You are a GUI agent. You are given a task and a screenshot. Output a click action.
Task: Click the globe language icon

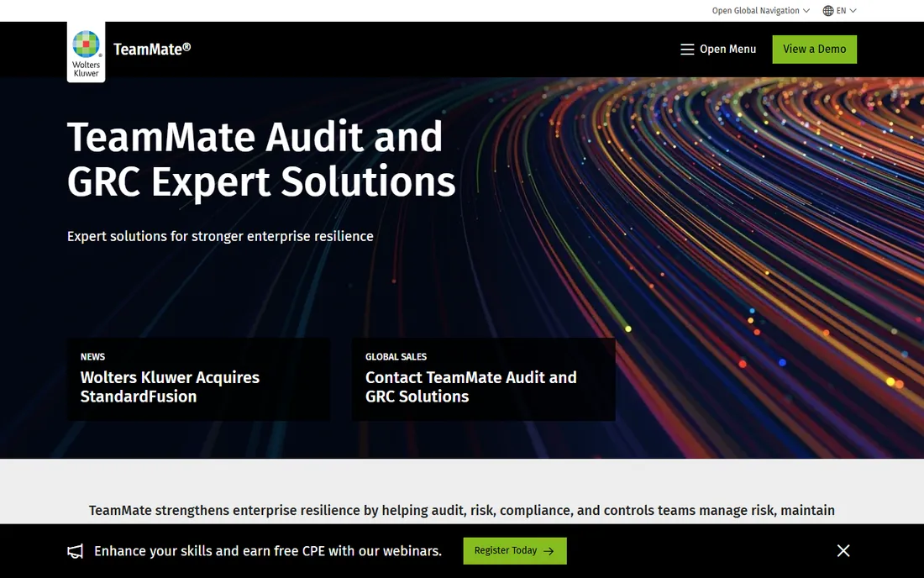coord(828,11)
